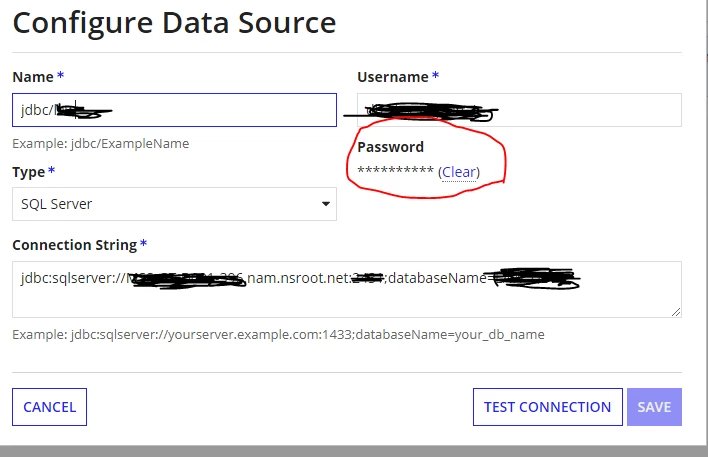The height and width of the screenshot is (457, 708).
Task: Click the example sqlserver connection string hint
Action: [278, 335]
